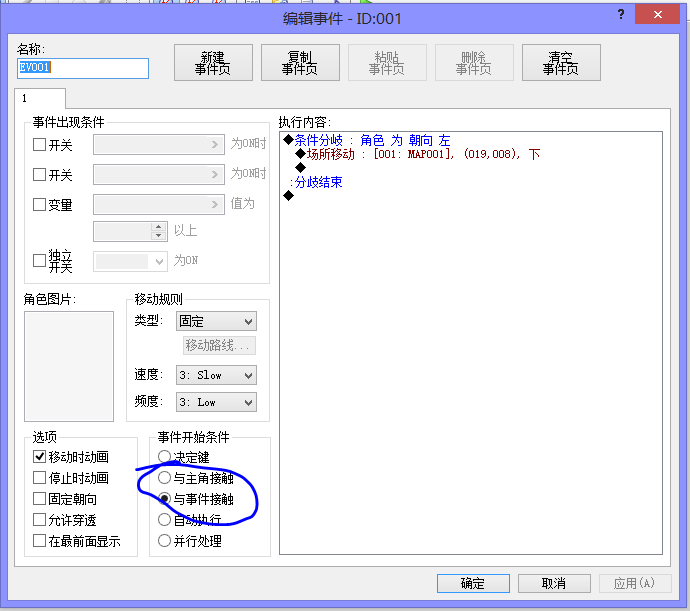This screenshot has height=611, width=690.
Task: Open the 类型 movement type dropdown
Action: [x=216, y=321]
